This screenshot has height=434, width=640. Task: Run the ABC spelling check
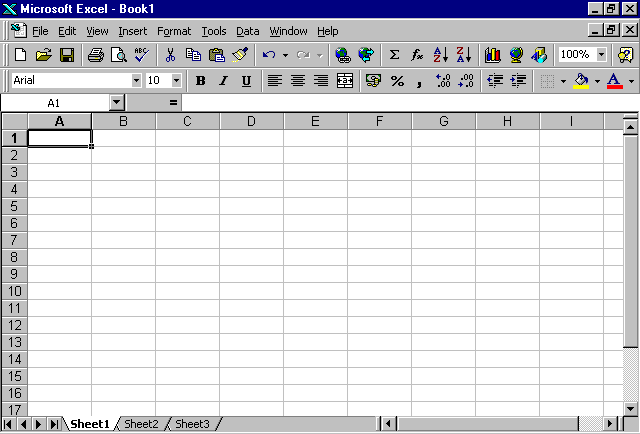tap(142, 54)
